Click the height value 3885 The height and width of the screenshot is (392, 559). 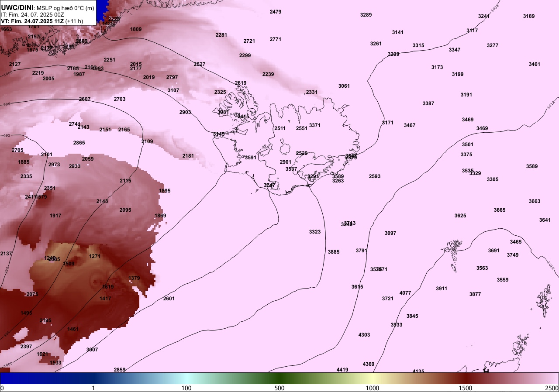click(334, 252)
